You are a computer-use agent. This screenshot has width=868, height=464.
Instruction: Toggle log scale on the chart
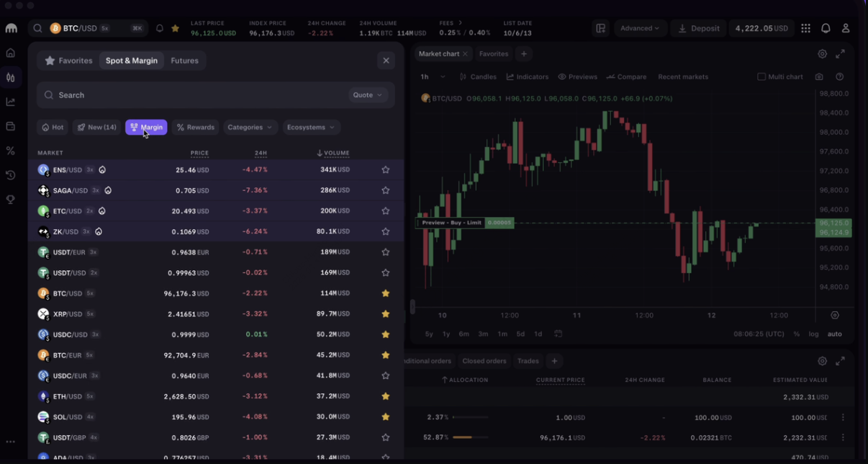click(x=813, y=334)
